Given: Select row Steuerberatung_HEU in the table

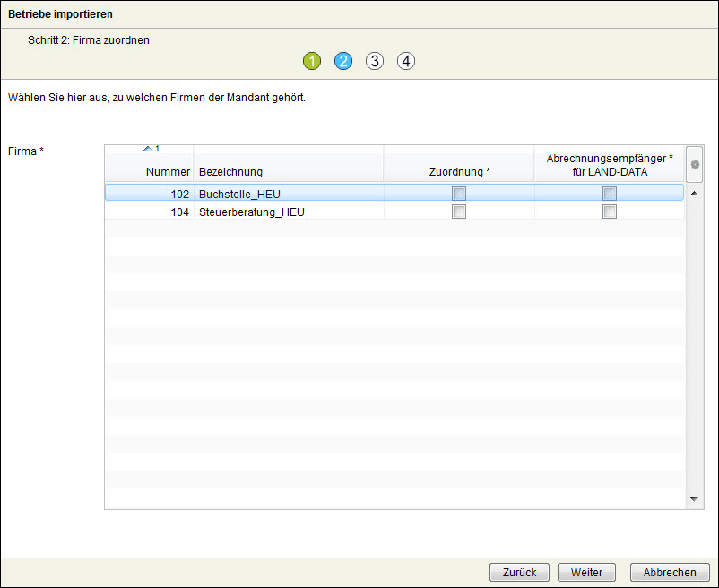Looking at the screenshot, I should pyautogui.click(x=251, y=212).
